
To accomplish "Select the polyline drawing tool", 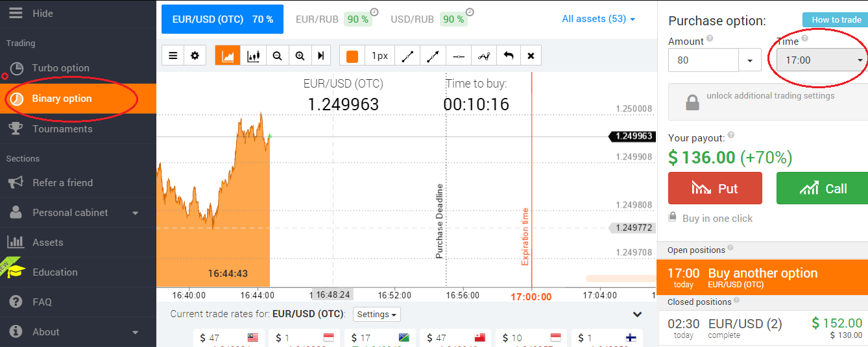I will pos(484,56).
